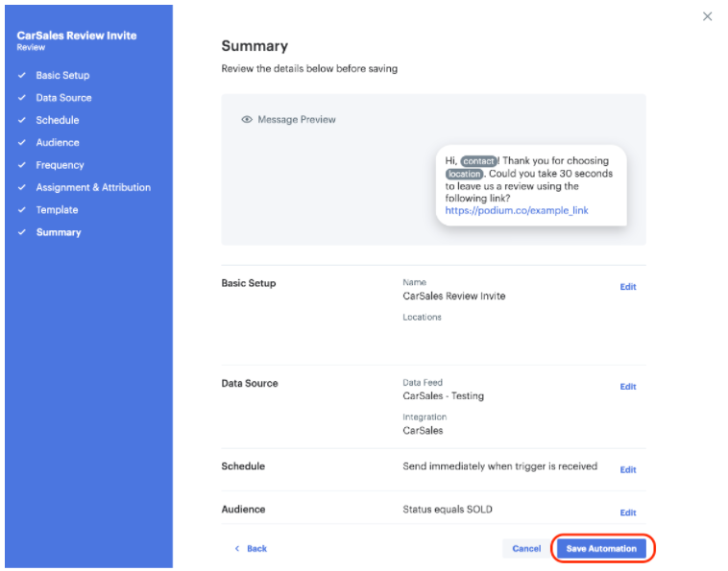The height and width of the screenshot is (571, 728).
Task: Click the checkmark icon next to Audience
Action: (22, 143)
